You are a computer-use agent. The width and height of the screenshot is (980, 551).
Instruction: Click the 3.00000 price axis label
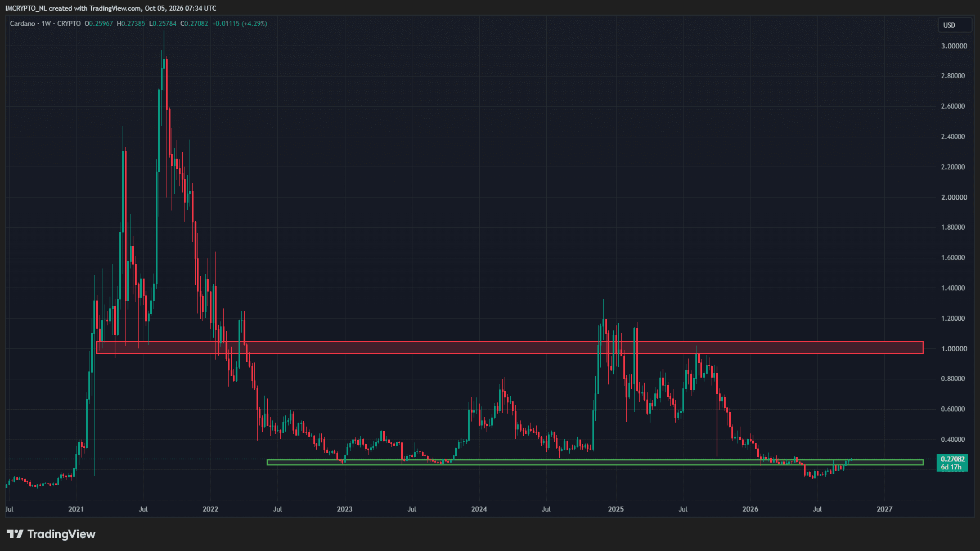pos(954,46)
